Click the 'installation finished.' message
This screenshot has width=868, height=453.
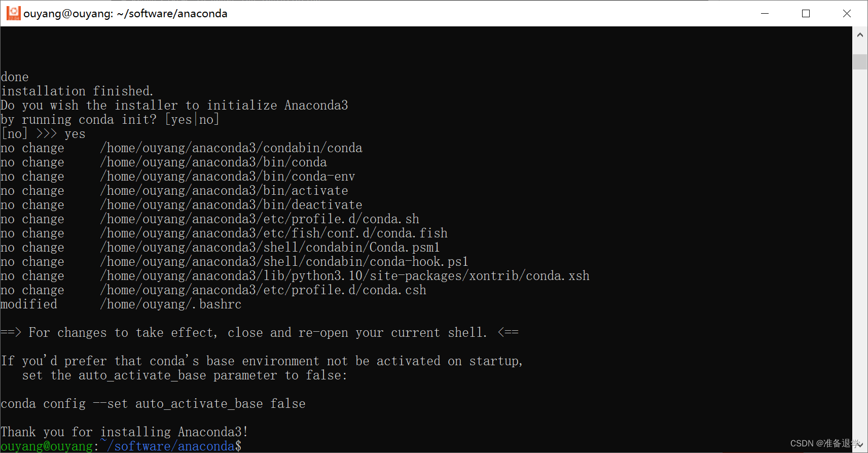pos(77,91)
